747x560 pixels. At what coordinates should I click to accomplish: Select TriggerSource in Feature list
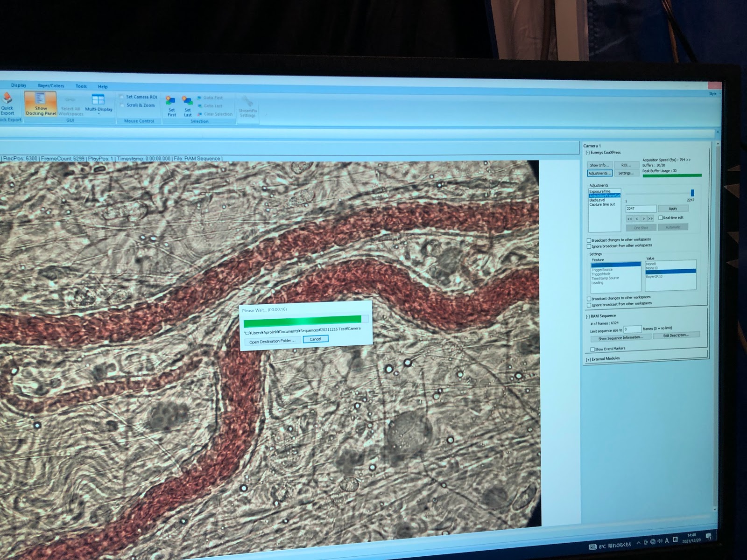616,270
